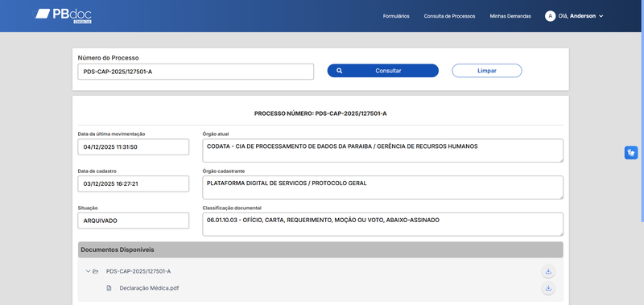Download the Declaração Médica.pdf file
Screen dimensions: 644x305
[548, 288]
